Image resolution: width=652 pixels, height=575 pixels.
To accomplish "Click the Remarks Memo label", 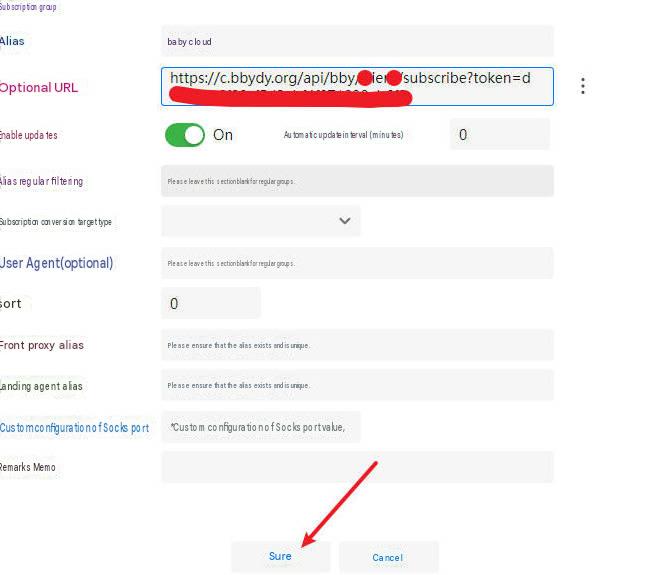I will (x=27, y=467).
